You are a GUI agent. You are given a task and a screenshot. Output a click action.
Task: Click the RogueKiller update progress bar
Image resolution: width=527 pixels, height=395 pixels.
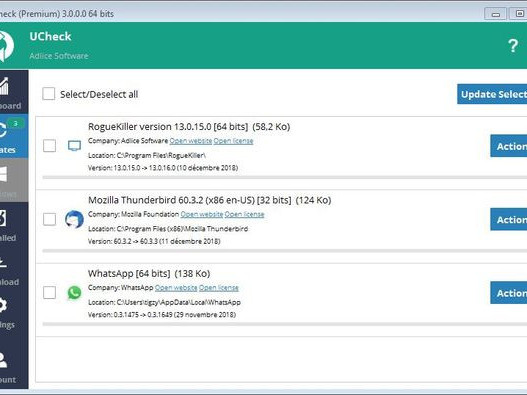coord(285,177)
